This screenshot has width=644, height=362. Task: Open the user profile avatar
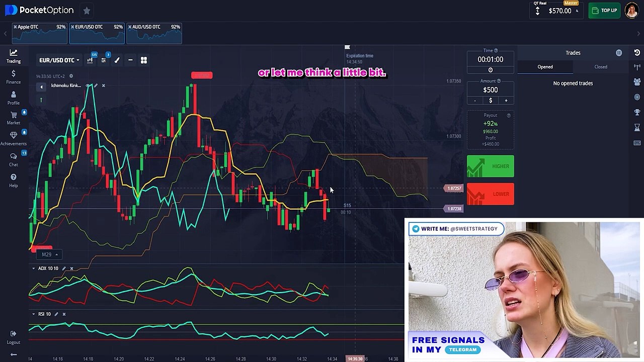pyautogui.click(x=632, y=11)
